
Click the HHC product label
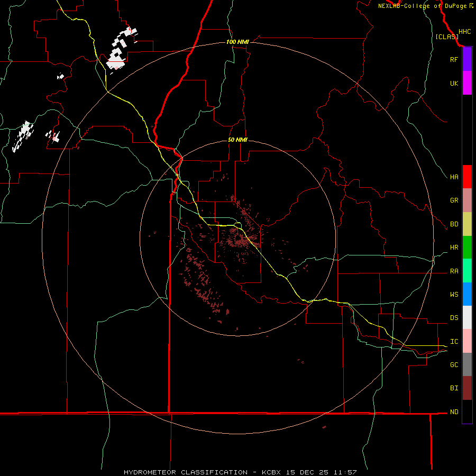(464, 32)
